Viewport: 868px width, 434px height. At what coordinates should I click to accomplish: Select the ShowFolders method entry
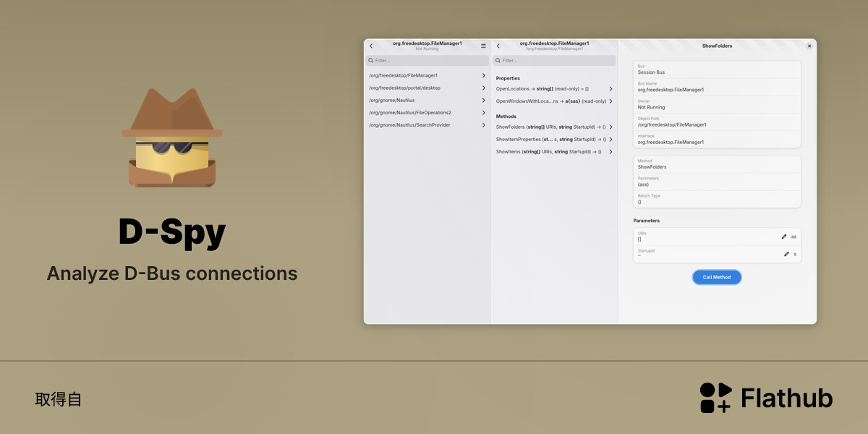coord(554,127)
